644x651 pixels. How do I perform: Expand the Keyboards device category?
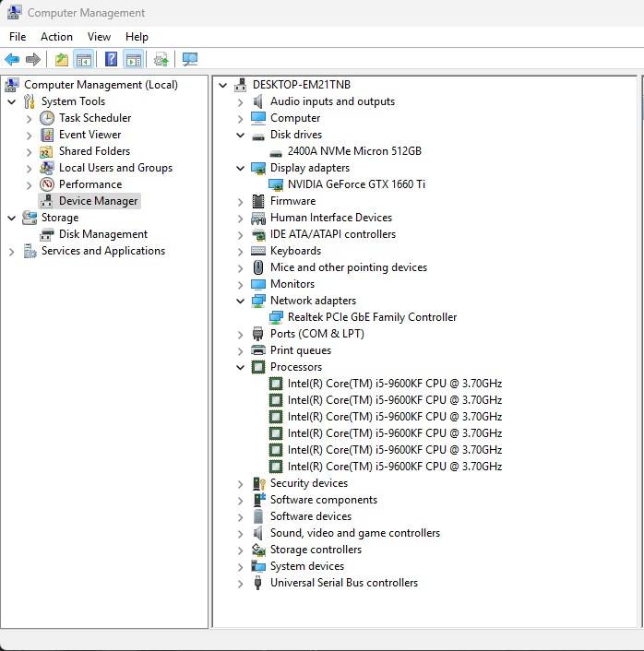click(x=241, y=251)
